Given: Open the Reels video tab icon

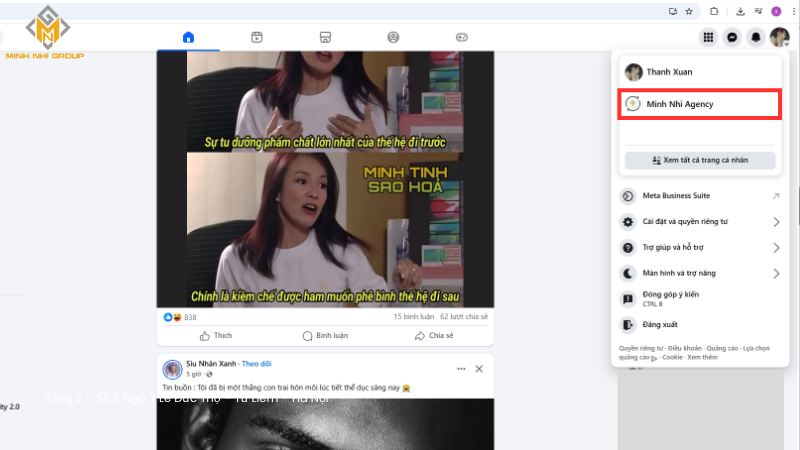Looking at the screenshot, I should pos(257,37).
